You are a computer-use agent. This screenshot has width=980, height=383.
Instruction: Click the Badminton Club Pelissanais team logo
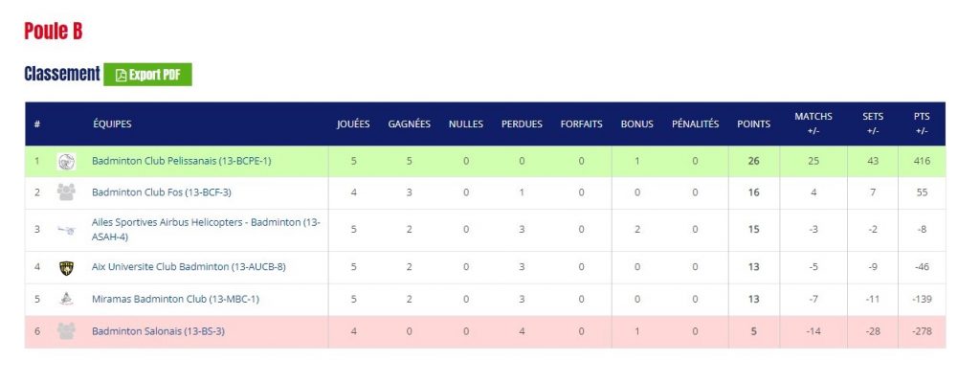tap(66, 162)
